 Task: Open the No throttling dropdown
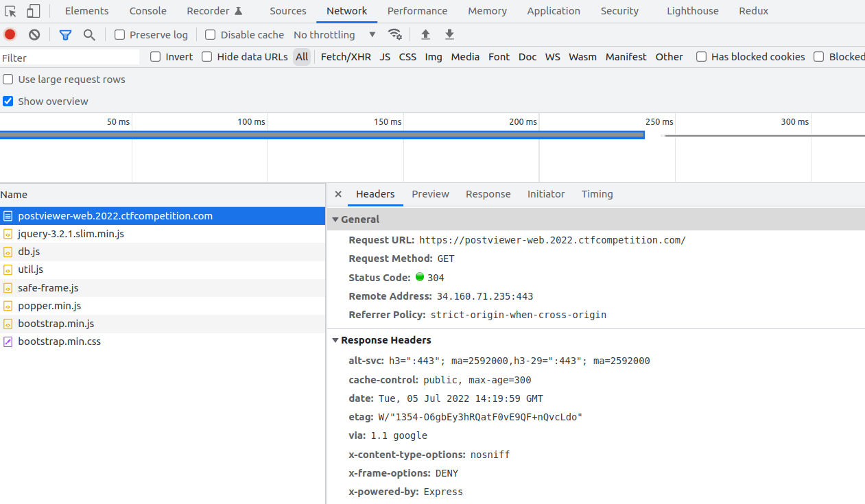click(x=335, y=35)
